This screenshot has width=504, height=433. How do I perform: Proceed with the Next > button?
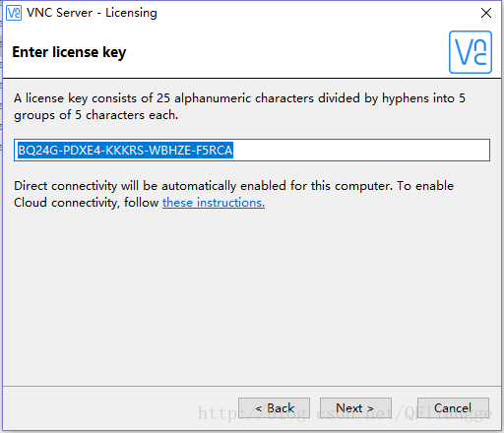(355, 408)
